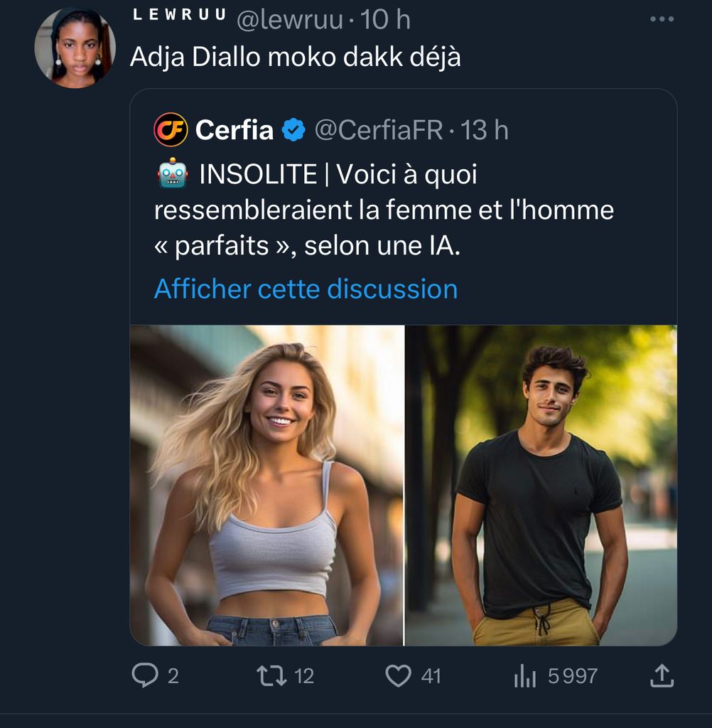Open the blonde woman image
This screenshot has height=728, width=712.
coord(266,486)
